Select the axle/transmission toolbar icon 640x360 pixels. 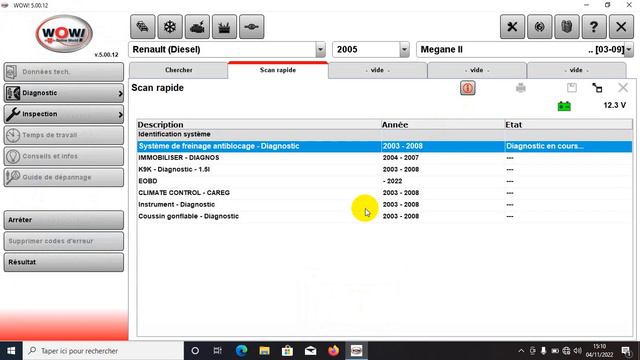[x=251, y=27]
